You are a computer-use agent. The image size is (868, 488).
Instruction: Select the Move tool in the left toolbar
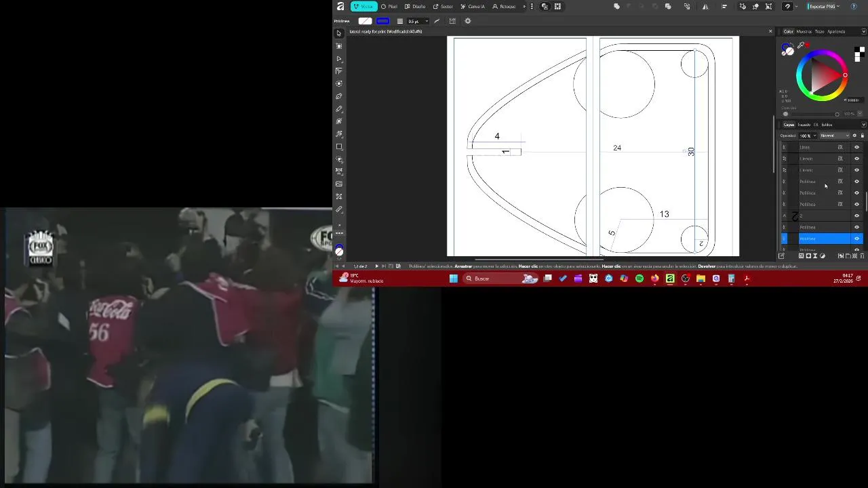(339, 33)
